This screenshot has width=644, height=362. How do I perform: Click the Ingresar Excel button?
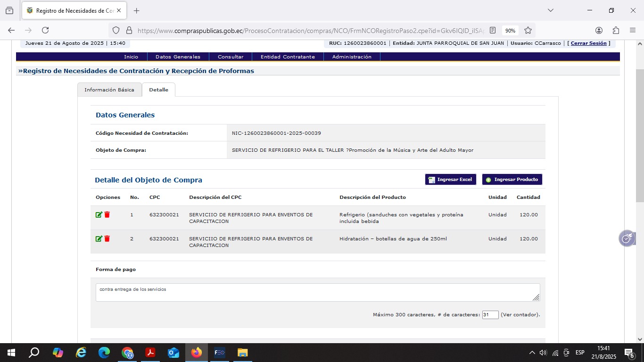pyautogui.click(x=450, y=180)
